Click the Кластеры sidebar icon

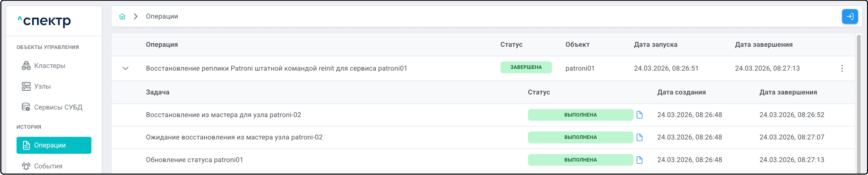(x=26, y=66)
